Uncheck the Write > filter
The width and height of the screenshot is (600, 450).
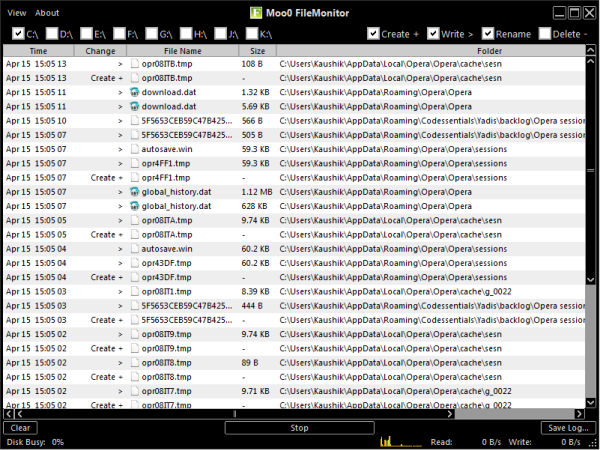tap(433, 34)
